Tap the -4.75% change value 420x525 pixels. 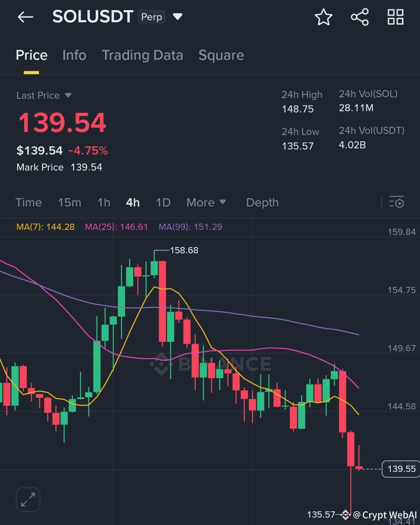[x=88, y=150]
